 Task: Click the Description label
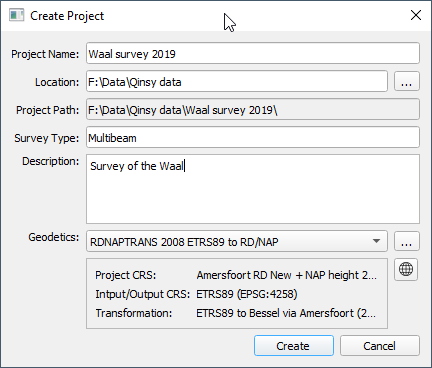coord(51,161)
